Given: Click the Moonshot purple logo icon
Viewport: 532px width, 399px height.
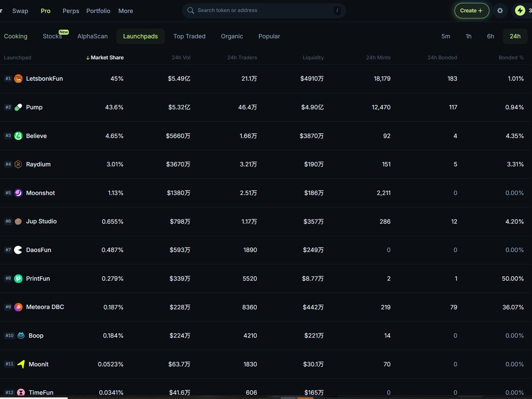Looking at the screenshot, I should 18,193.
